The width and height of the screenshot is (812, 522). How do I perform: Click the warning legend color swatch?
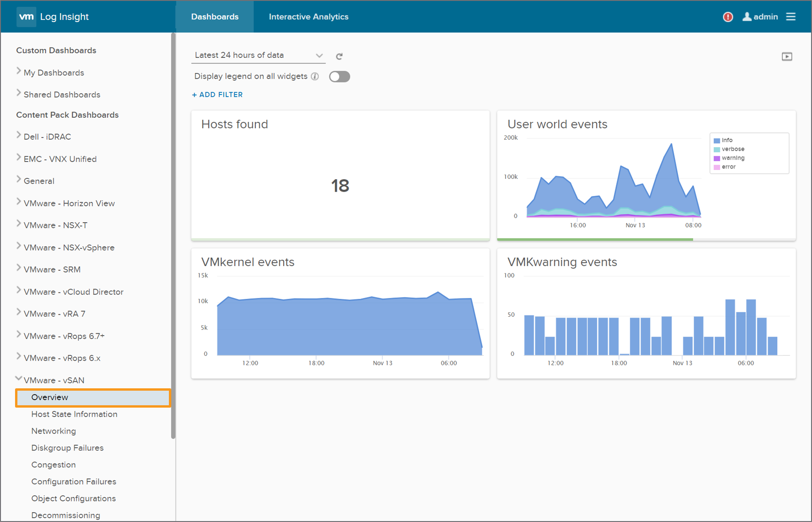pyautogui.click(x=717, y=159)
